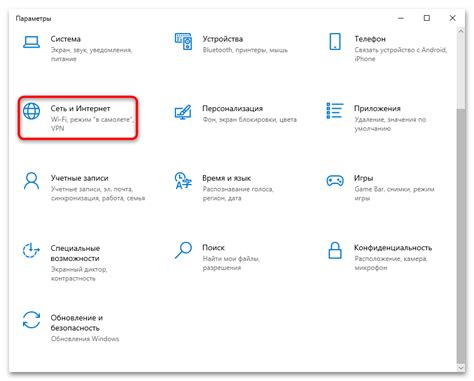The image size is (474, 381).
Task: Click the Время и язык icon
Action: [x=183, y=181]
